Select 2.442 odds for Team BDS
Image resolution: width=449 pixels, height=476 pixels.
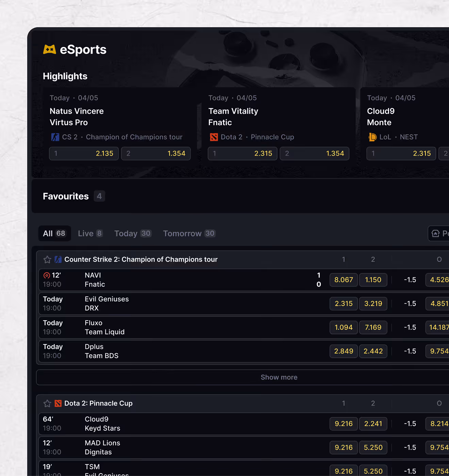coord(373,351)
